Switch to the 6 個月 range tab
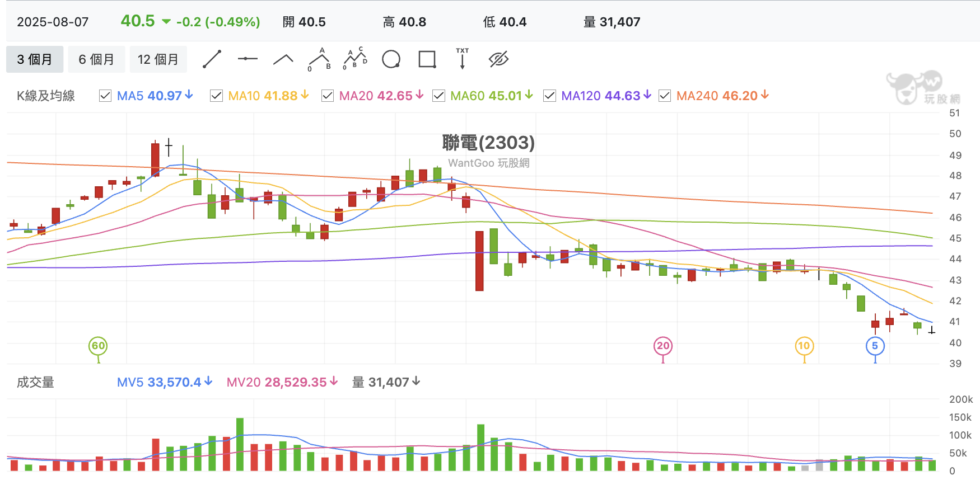 [x=96, y=59]
